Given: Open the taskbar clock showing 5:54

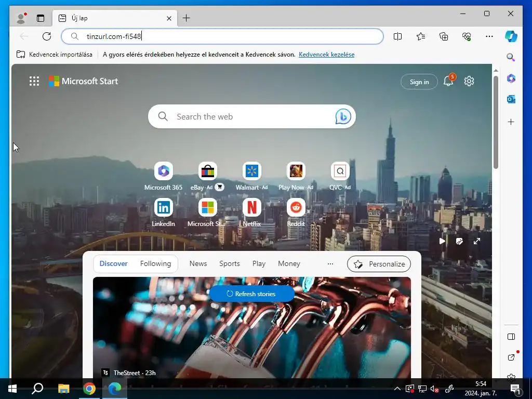Looking at the screenshot, I should tap(481, 389).
